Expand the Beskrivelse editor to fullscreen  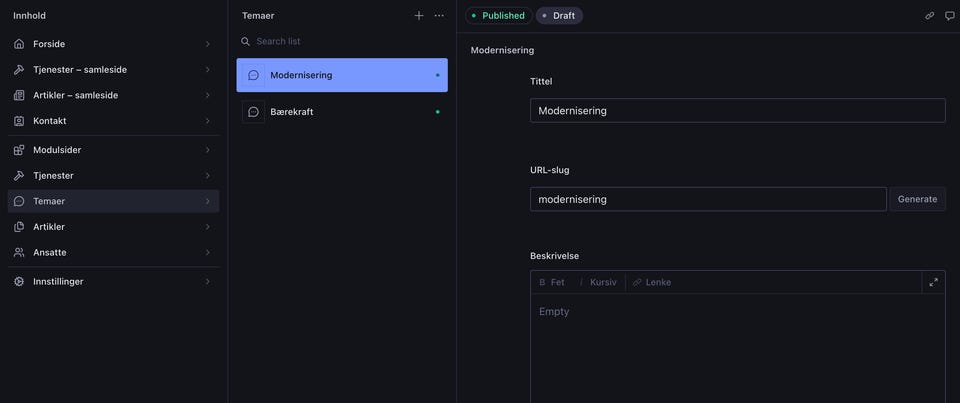(x=933, y=282)
